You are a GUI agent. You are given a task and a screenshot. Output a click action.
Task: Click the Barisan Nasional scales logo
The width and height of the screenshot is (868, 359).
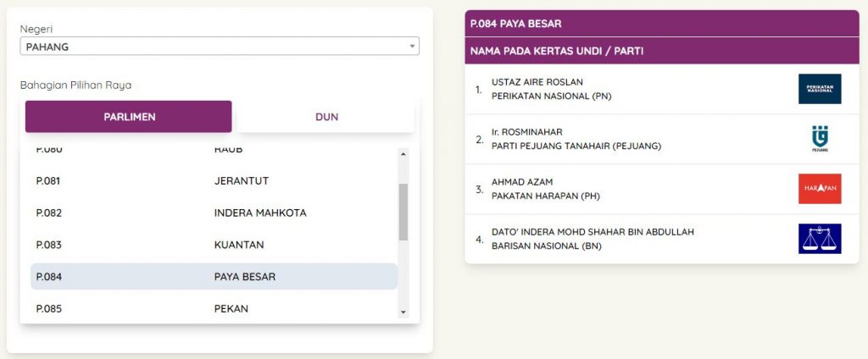coord(820,239)
